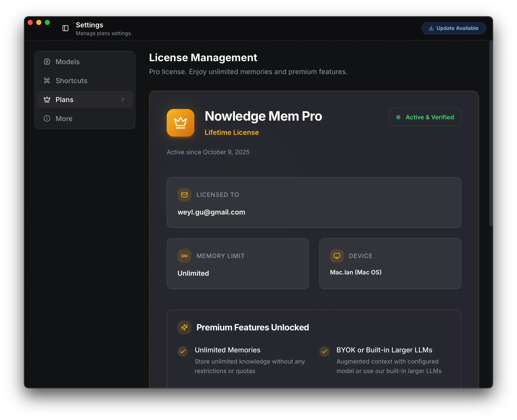Click the command key Shortcuts icon
This screenshot has height=420, width=517.
pos(47,81)
